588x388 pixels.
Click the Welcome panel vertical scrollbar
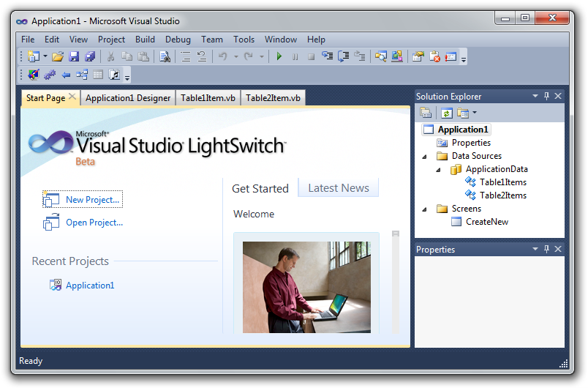click(396, 281)
